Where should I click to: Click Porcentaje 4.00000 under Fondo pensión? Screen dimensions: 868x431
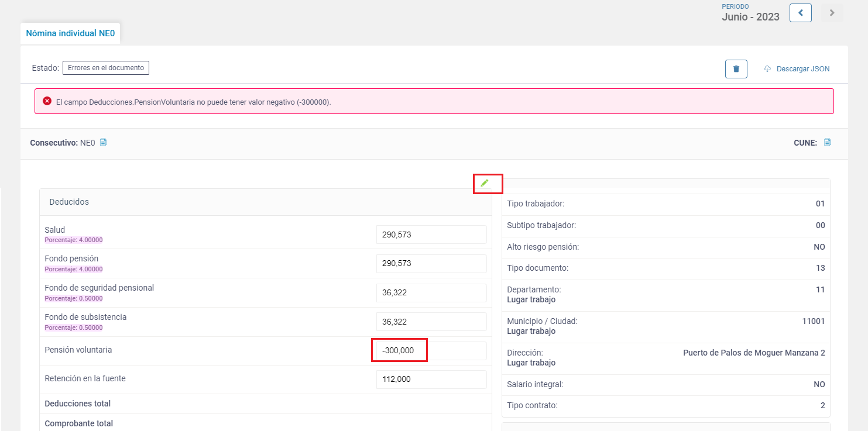[x=74, y=269]
